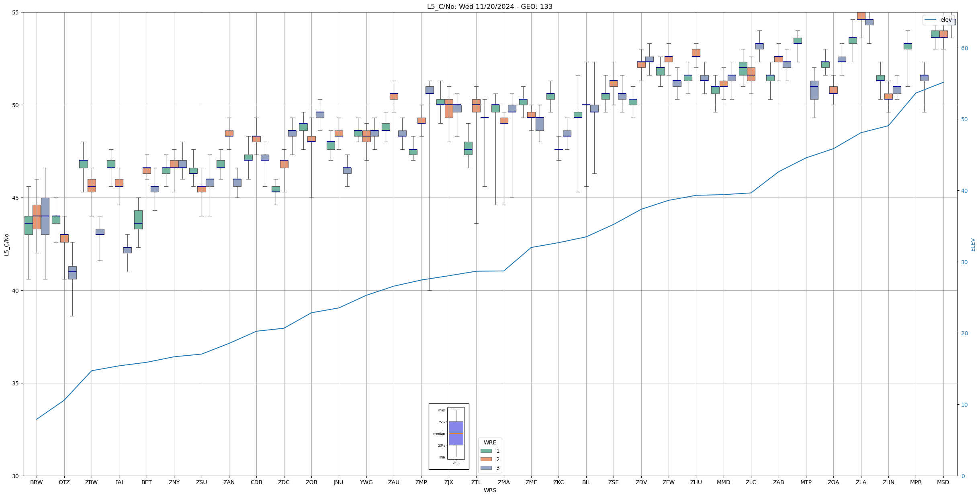Click the green WRE 1 legend swatch
The image size is (980, 497).
tap(486, 451)
